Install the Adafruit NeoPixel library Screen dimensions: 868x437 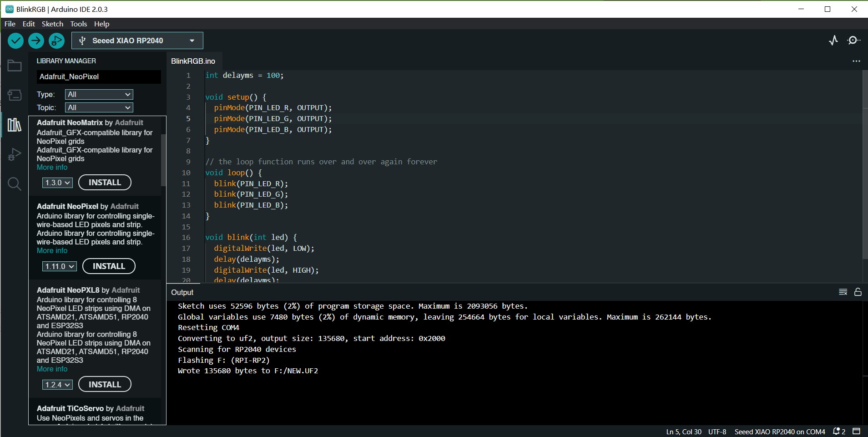[109, 266]
